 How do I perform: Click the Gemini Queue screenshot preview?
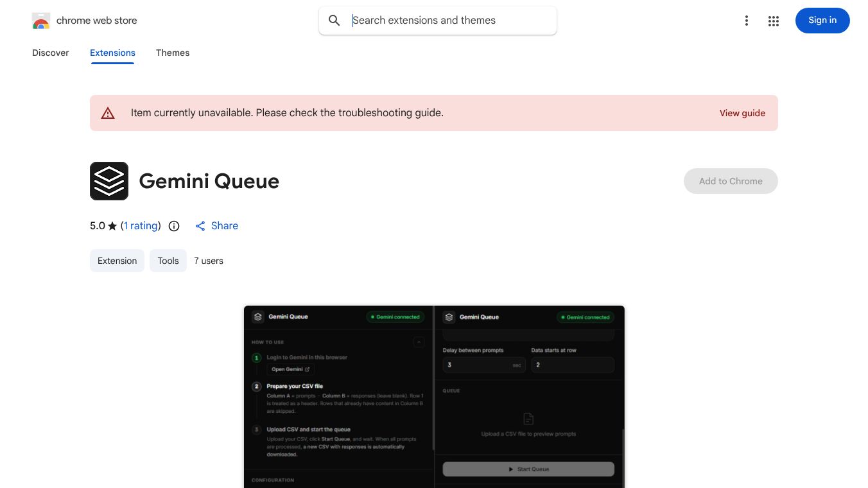[434, 397]
